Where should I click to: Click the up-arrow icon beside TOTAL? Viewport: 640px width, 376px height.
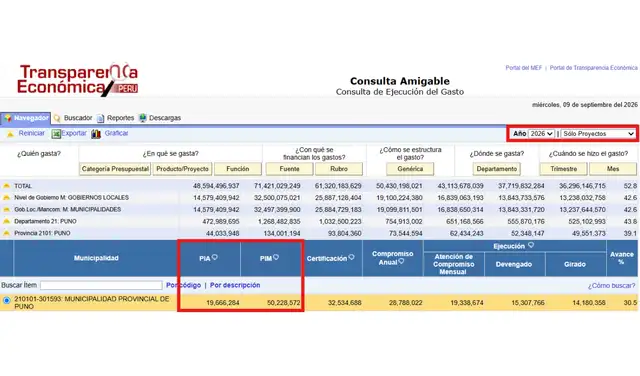click(x=7, y=186)
